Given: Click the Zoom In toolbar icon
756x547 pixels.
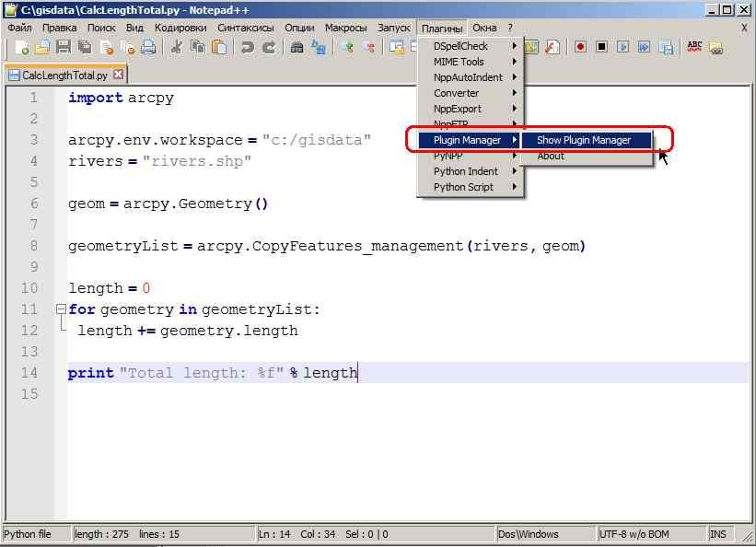Looking at the screenshot, I should point(348,48).
